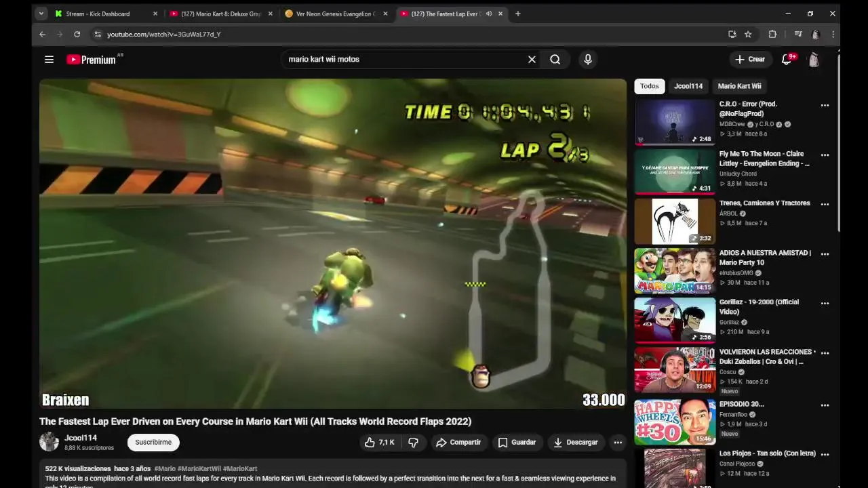Screen dimensions: 868x488
Task: Select the Mario Kart Wii filter chip
Action: 739,86
